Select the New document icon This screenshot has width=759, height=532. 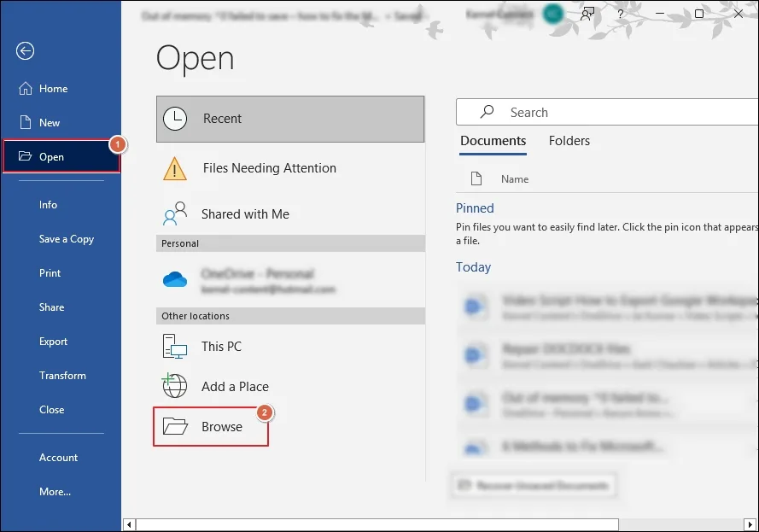[x=25, y=122]
